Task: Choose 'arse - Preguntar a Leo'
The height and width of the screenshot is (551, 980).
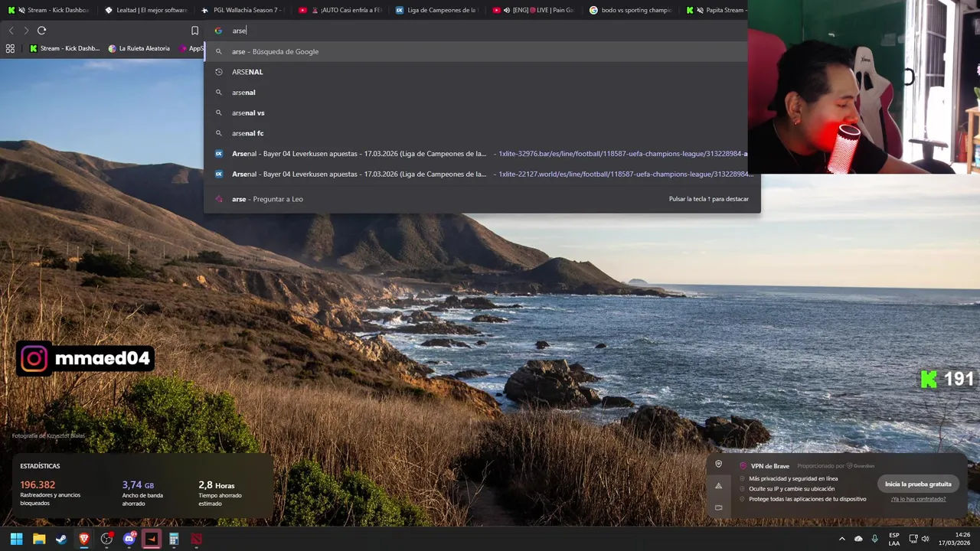Action: coord(482,199)
